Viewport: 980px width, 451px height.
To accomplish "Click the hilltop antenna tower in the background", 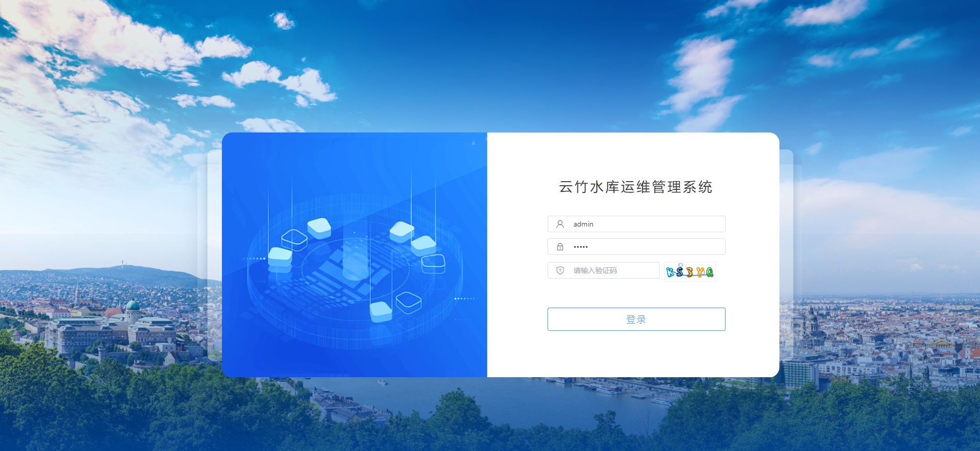I will 122,264.
